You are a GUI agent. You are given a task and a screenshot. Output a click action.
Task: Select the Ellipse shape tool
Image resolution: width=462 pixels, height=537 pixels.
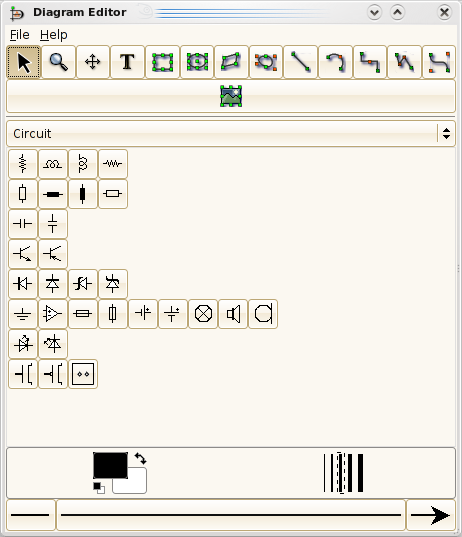point(197,62)
